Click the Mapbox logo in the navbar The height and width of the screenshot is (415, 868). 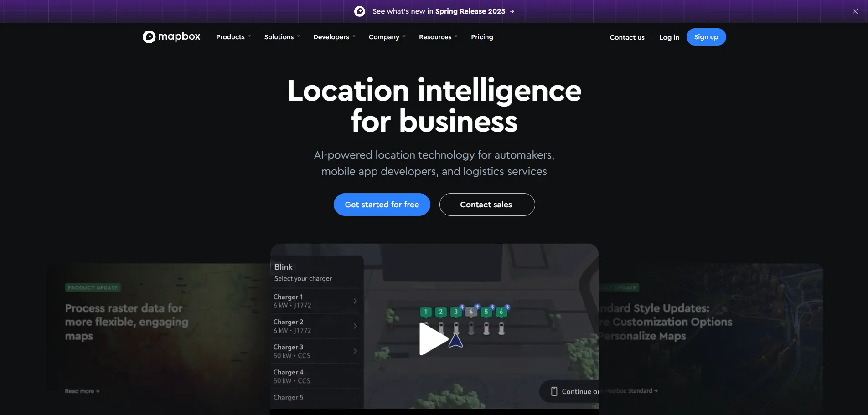coord(171,37)
